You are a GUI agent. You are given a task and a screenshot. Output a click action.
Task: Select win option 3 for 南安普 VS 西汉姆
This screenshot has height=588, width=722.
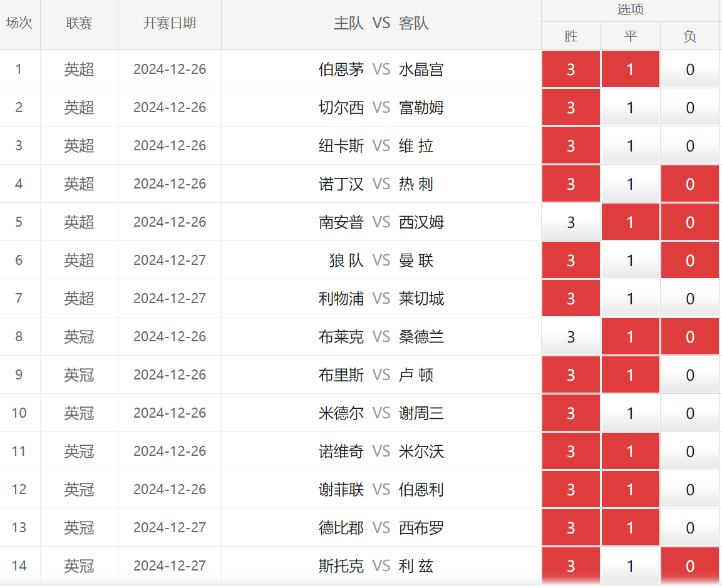(571, 222)
